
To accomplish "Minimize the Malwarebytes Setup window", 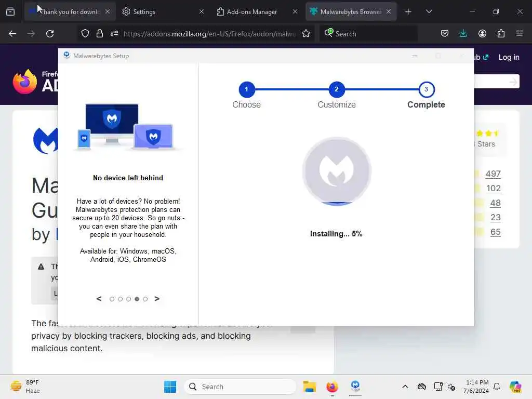I will tap(414, 56).
